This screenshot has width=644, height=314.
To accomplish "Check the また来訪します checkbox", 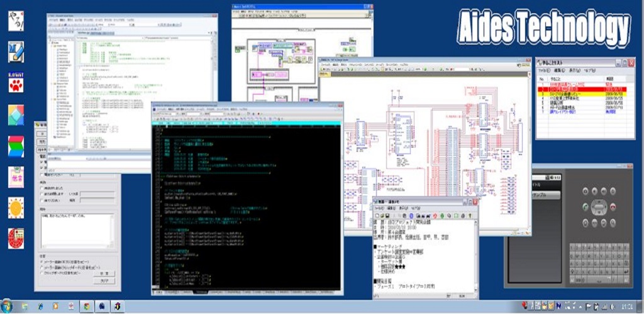I will point(42,194).
